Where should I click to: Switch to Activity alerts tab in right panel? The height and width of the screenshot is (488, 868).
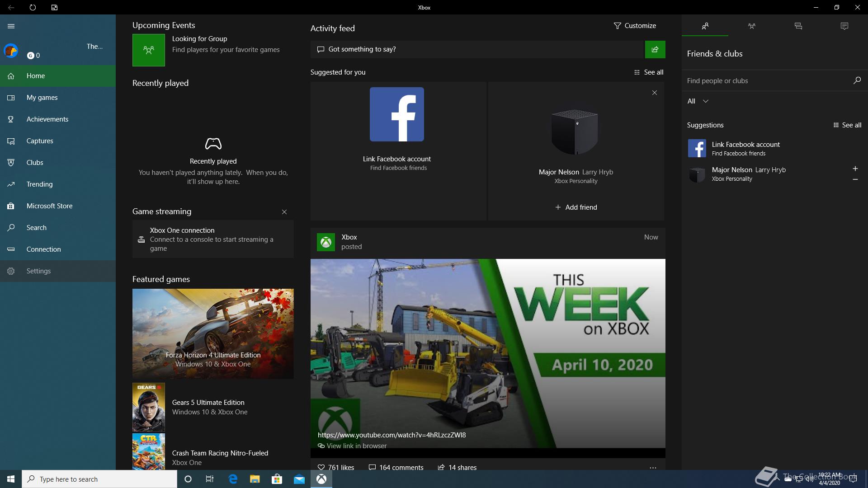click(844, 26)
